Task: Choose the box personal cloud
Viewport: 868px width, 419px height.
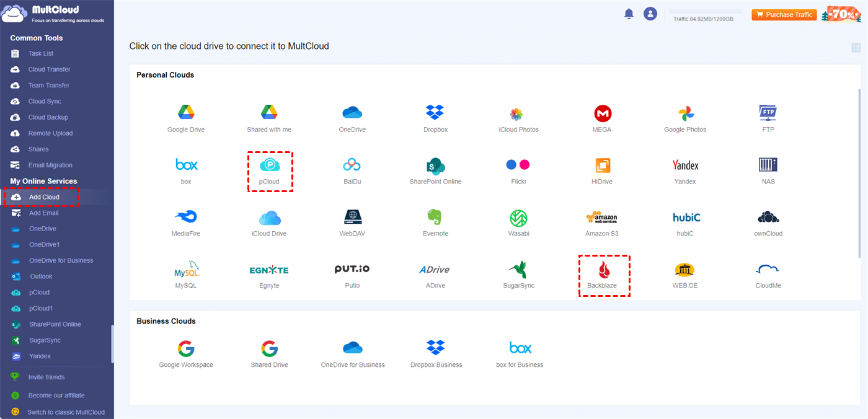Action: (186, 170)
